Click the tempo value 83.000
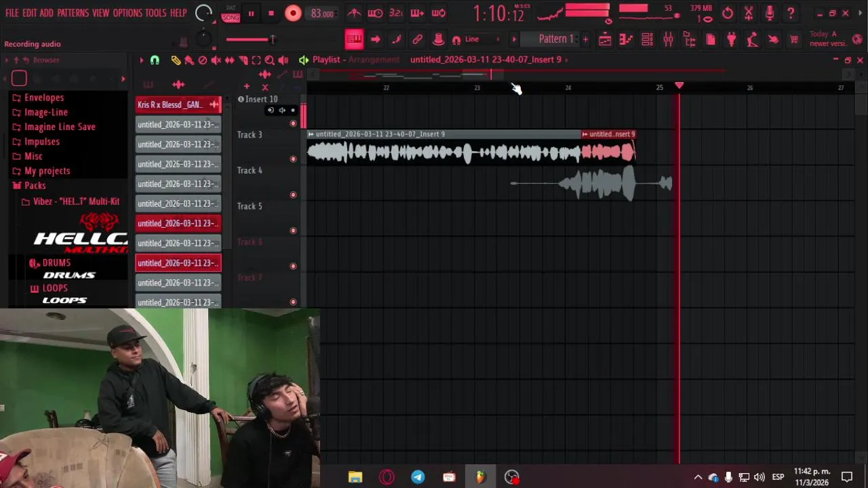The height and width of the screenshot is (488, 868). tap(322, 13)
